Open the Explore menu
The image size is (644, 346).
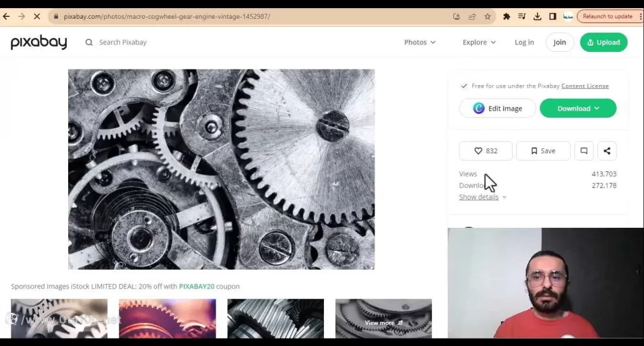pos(479,43)
